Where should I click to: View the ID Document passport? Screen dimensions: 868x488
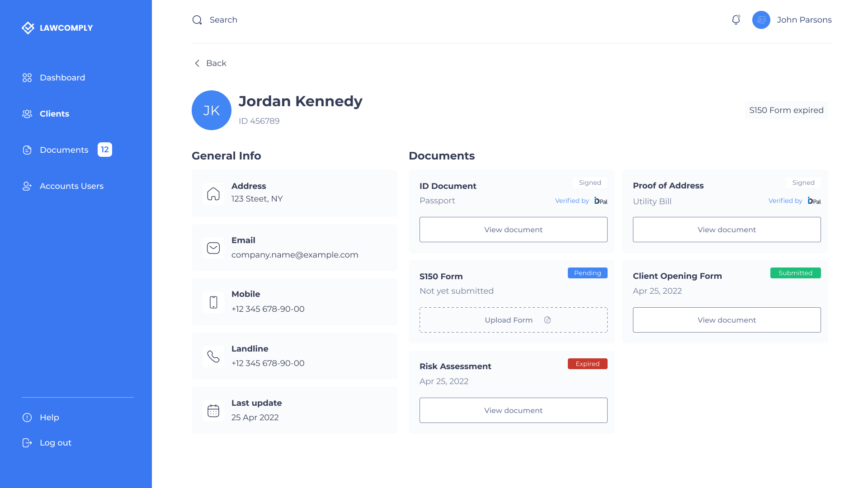coord(513,230)
